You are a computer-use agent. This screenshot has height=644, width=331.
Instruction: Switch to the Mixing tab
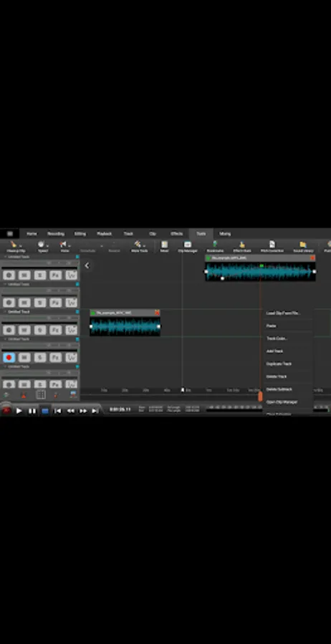(x=225, y=234)
